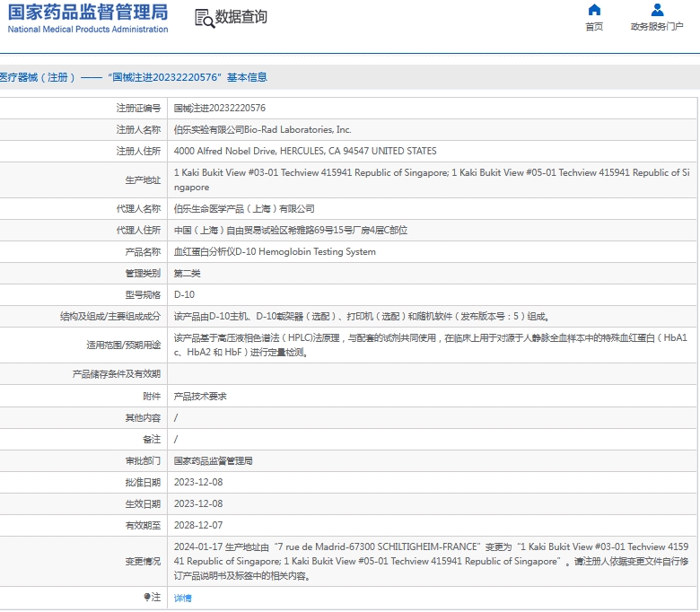Click the 4000 Alfred Nobel Drive address
700x612 pixels.
305,151
